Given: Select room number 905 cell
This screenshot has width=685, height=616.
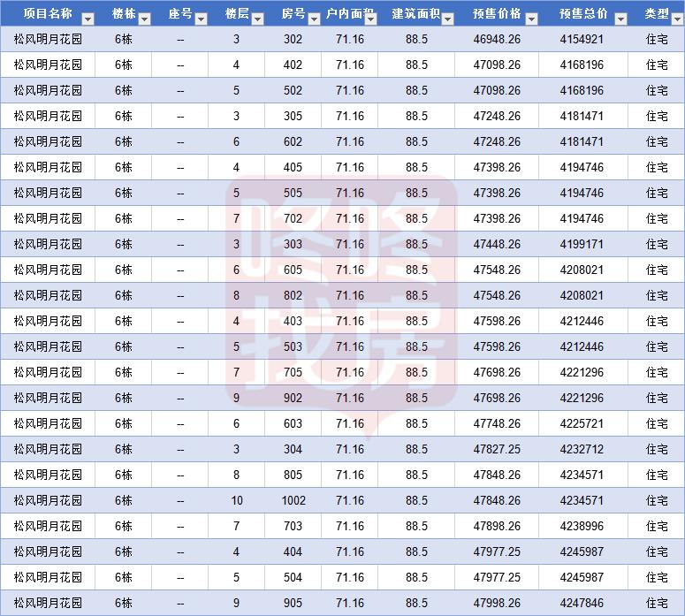Looking at the screenshot, I should 293,603.
